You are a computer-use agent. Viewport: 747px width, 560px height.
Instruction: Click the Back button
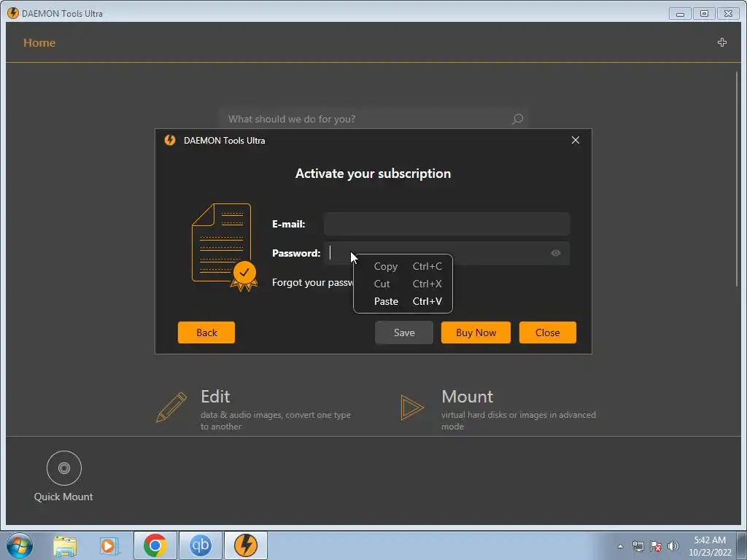(206, 332)
